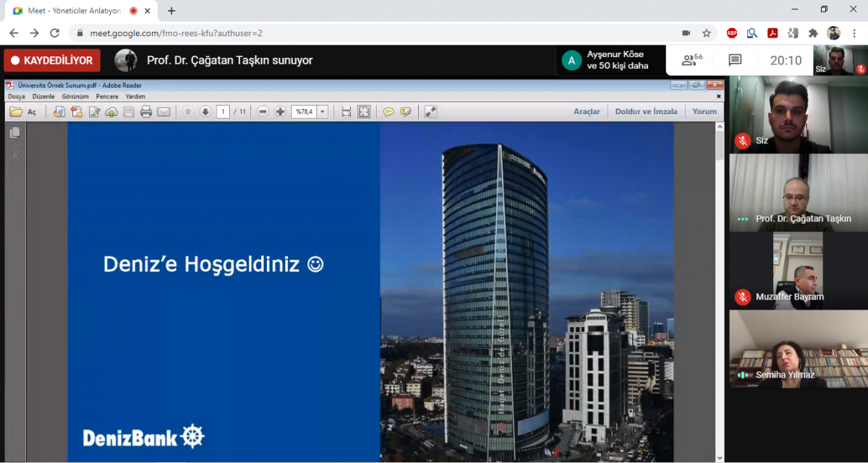
Task: Click the top-right Siz self thumbnail
Action: pos(841,60)
